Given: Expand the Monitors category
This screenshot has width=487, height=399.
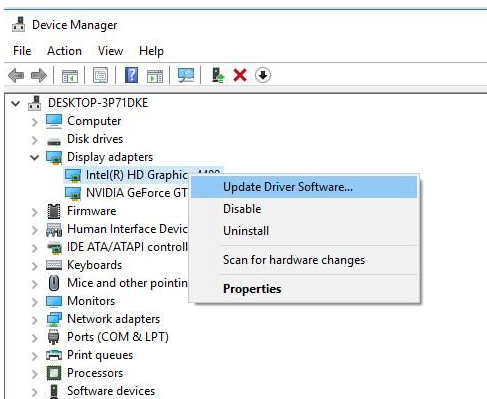Looking at the screenshot, I should click(34, 302).
